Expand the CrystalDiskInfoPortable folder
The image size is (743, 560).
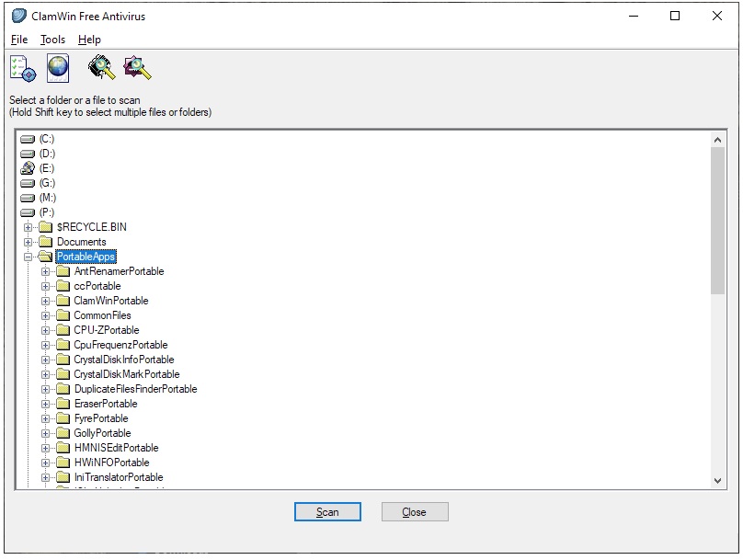[46, 360]
